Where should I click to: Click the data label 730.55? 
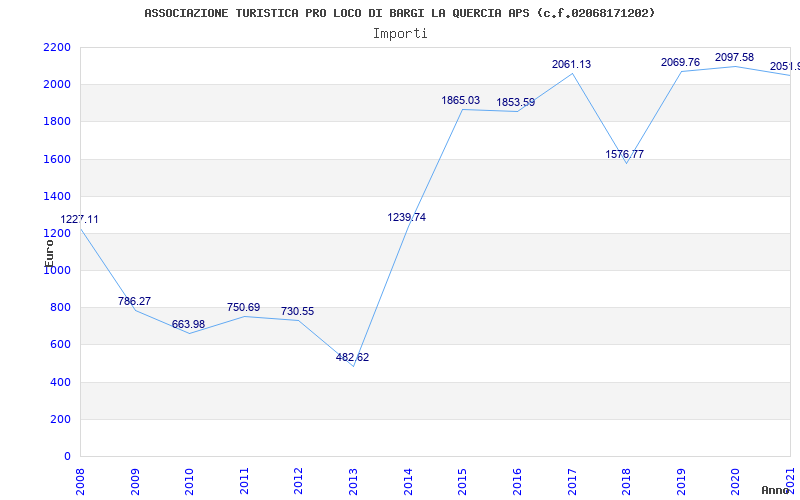[x=297, y=311]
